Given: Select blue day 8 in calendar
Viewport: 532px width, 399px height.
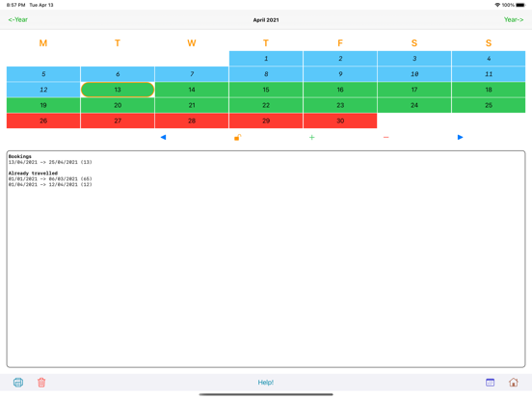Looking at the screenshot, I should [266, 74].
